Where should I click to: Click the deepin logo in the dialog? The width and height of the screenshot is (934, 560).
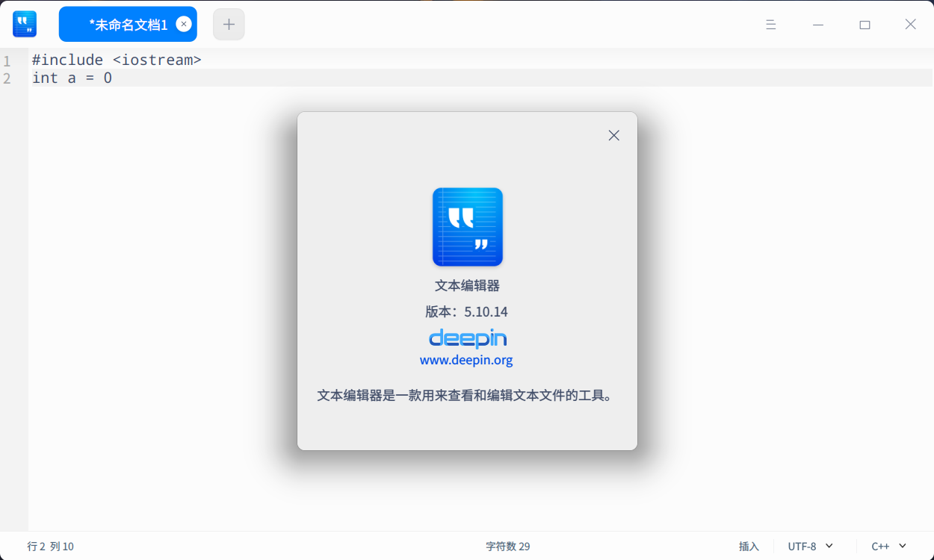467,337
